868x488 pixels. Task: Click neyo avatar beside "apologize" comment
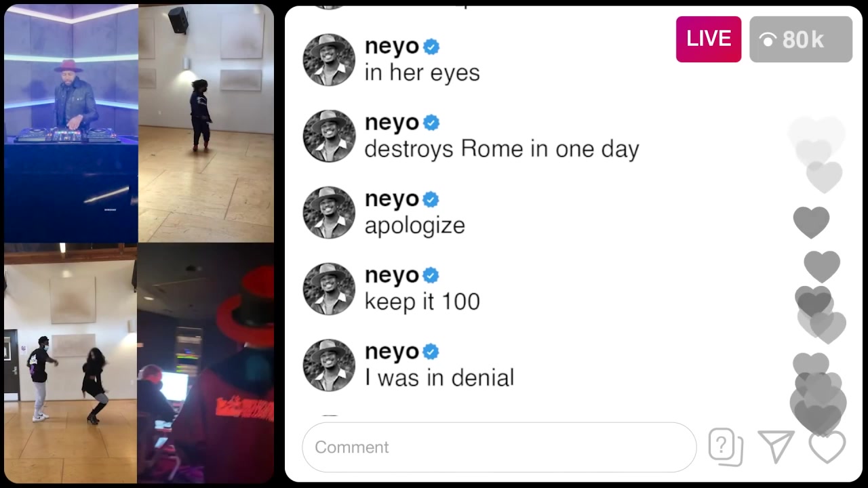click(329, 213)
